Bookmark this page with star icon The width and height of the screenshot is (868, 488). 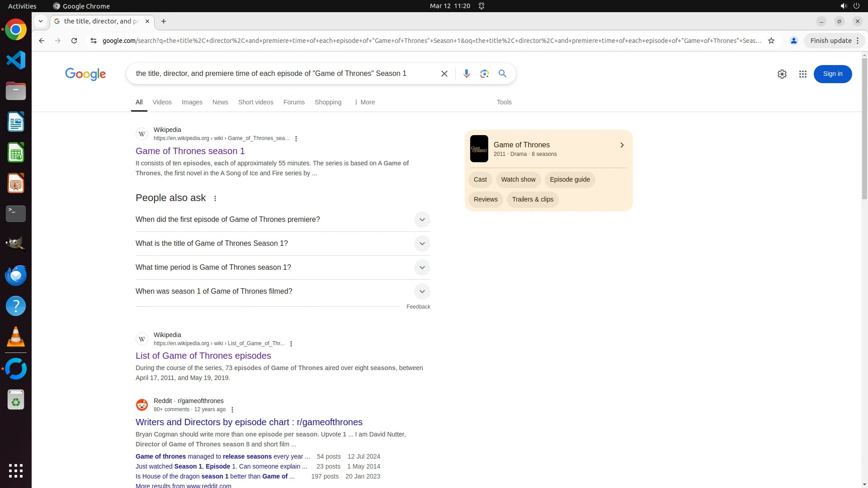pos(771,41)
